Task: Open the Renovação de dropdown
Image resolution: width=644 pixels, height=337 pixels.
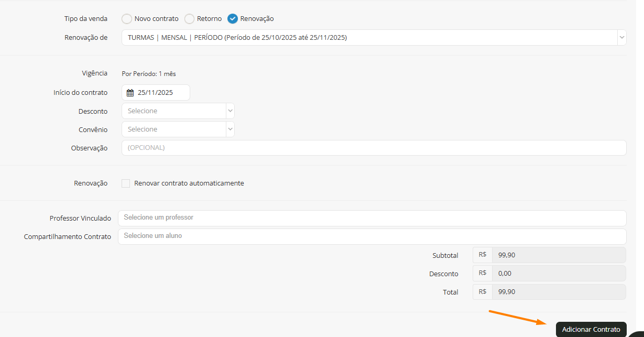Action: pyautogui.click(x=374, y=38)
